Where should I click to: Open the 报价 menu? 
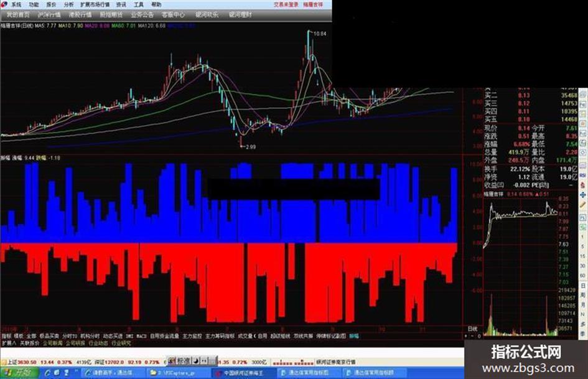point(51,4)
